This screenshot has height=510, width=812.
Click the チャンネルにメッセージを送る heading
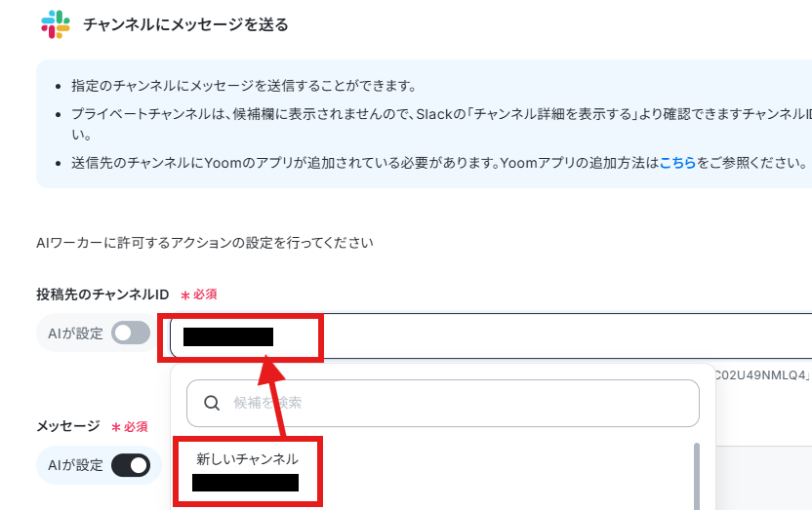click(x=185, y=24)
